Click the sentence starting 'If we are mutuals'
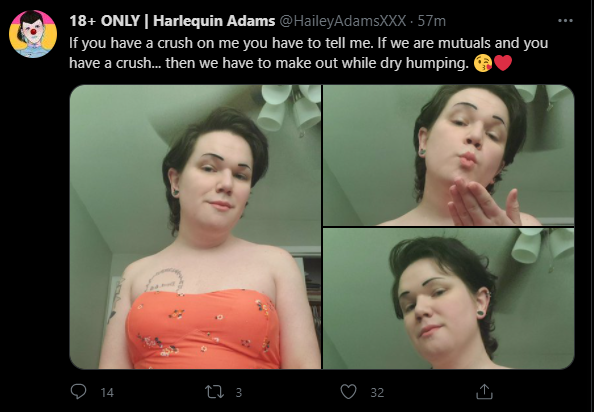Image resolution: width=594 pixels, height=412 pixels. [x=309, y=53]
